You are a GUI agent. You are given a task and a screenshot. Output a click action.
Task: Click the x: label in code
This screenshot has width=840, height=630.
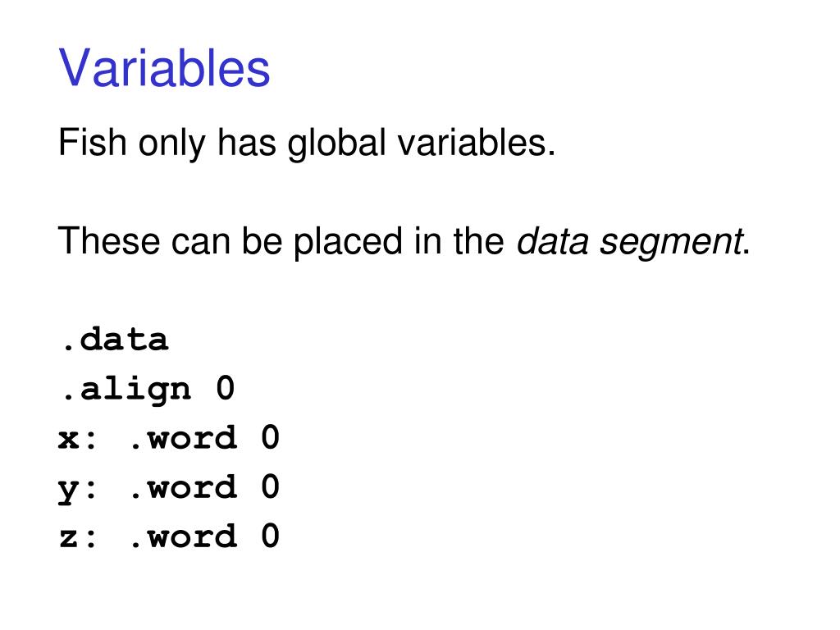(77, 439)
